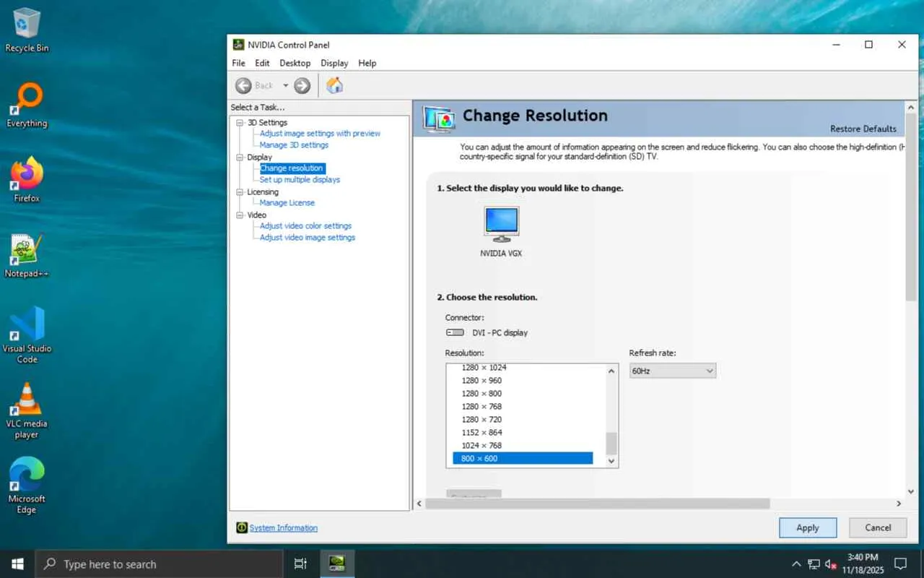Open Task View from the taskbar
The height and width of the screenshot is (578, 924).
(x=300, y=564)
